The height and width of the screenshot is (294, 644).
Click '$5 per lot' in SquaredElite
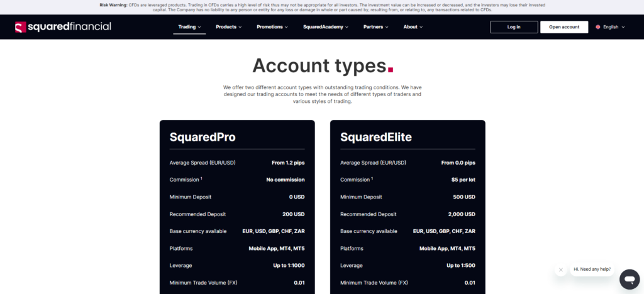tap(463, 180)
